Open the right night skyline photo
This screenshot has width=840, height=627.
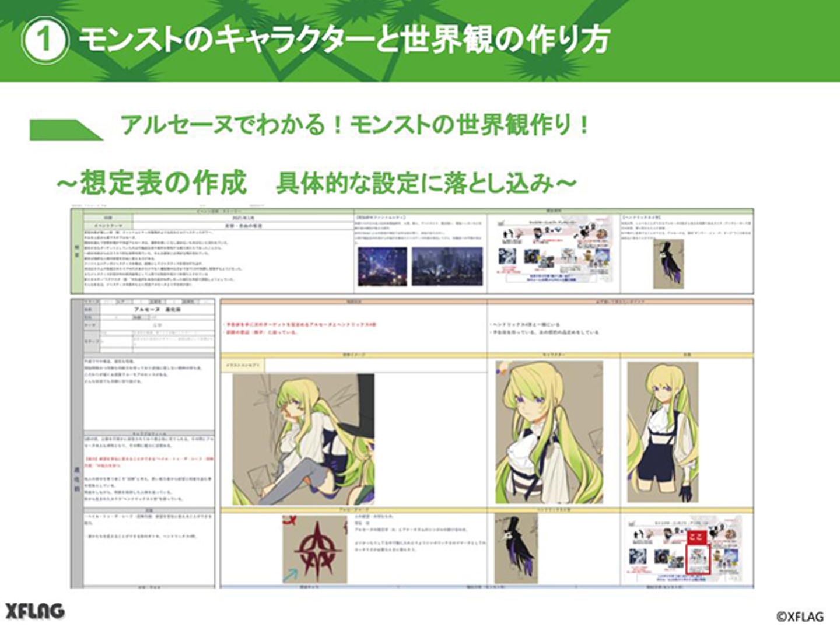click(447, 266)
